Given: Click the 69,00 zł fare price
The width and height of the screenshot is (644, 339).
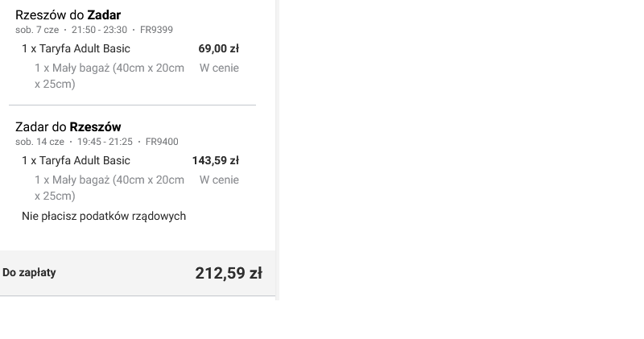Looking at the screenshot, I should click(x=218, y=48).
